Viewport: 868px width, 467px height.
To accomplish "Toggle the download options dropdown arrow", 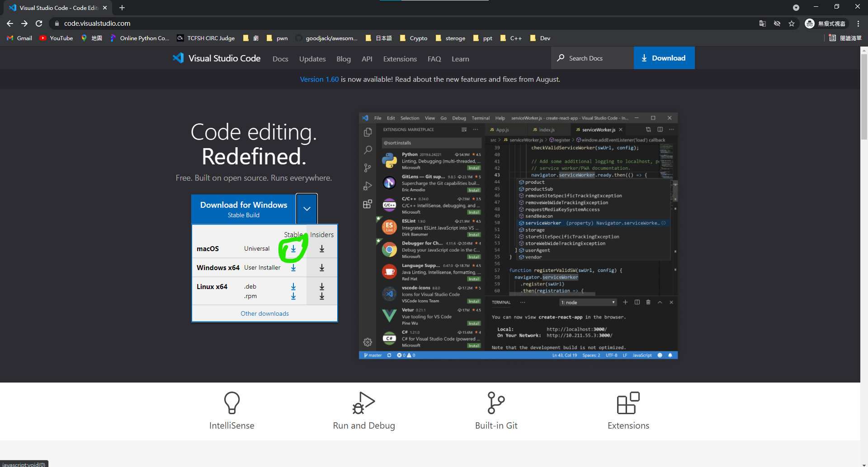I will [307, 209].
